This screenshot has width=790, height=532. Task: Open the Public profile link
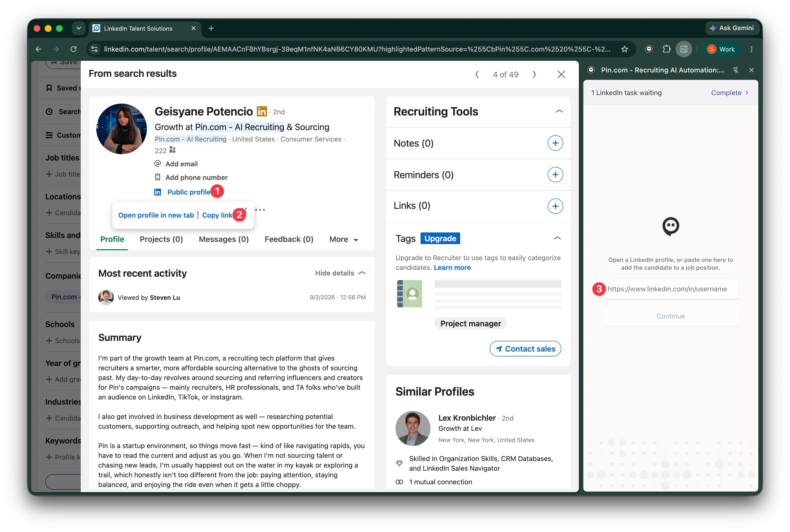(x=189, y=192)
